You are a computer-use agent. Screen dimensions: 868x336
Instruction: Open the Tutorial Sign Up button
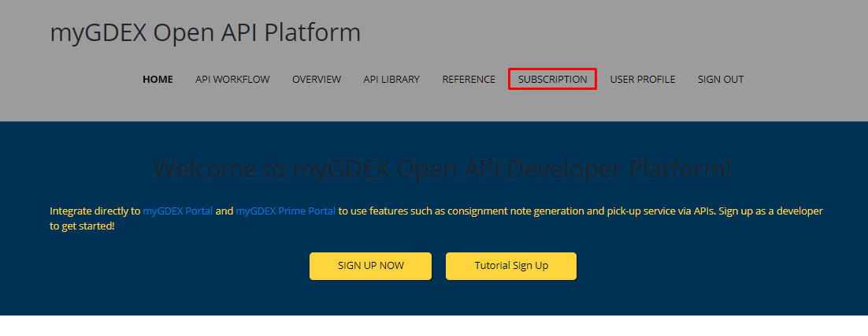click(511, 266)
